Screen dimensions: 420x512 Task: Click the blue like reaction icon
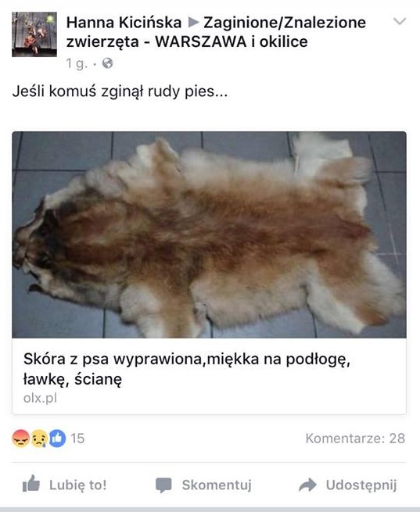(57, 439)
